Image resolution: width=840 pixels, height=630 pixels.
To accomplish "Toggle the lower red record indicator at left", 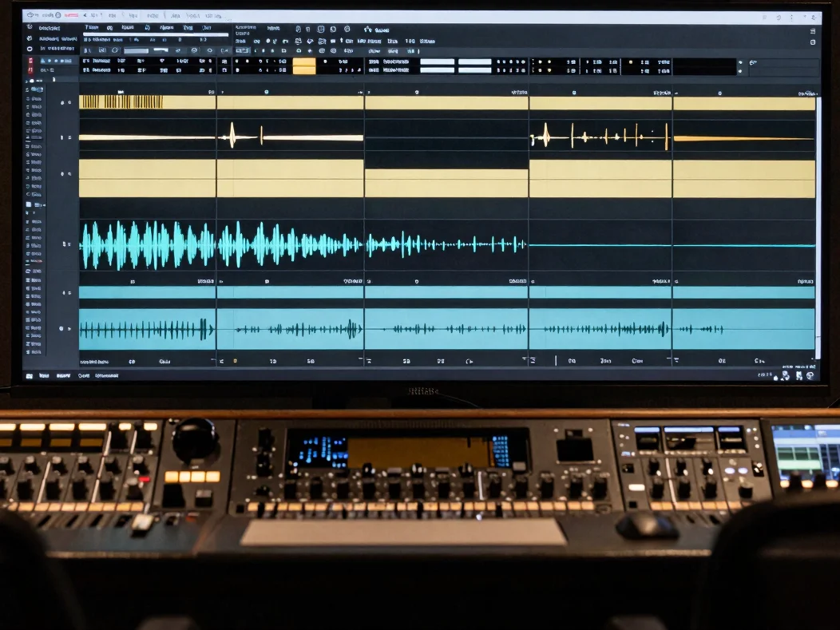I will pos(30,70).
